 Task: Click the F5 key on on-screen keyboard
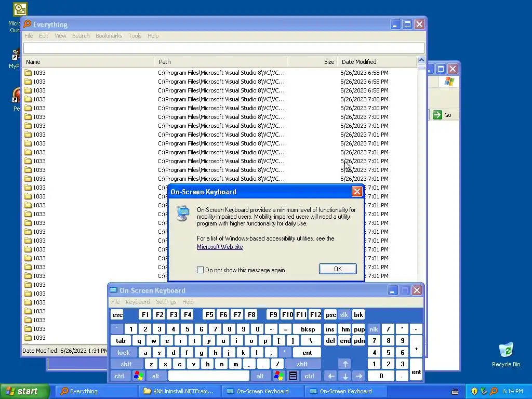209,315
